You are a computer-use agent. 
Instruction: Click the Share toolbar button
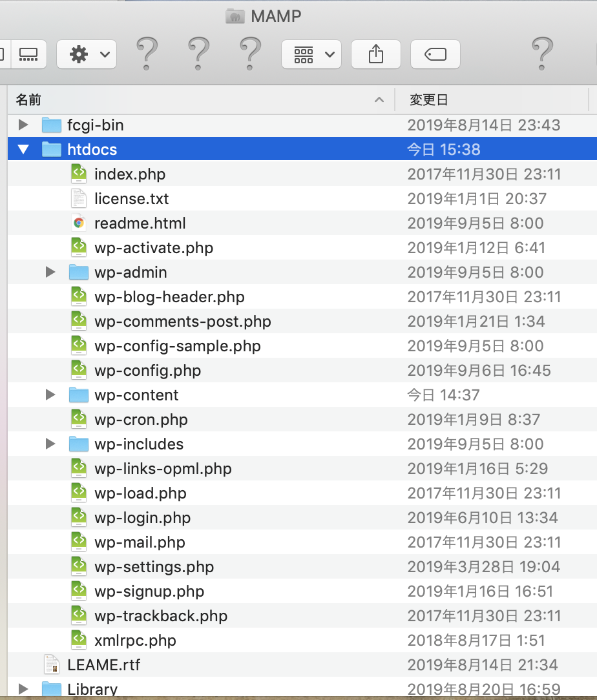click(x=376, y=54)
